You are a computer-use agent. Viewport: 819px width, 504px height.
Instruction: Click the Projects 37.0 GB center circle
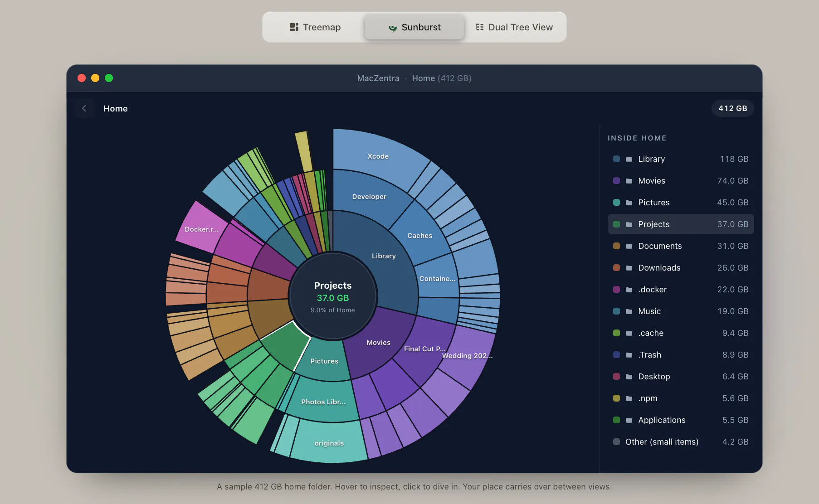click(x=333, y=296)
